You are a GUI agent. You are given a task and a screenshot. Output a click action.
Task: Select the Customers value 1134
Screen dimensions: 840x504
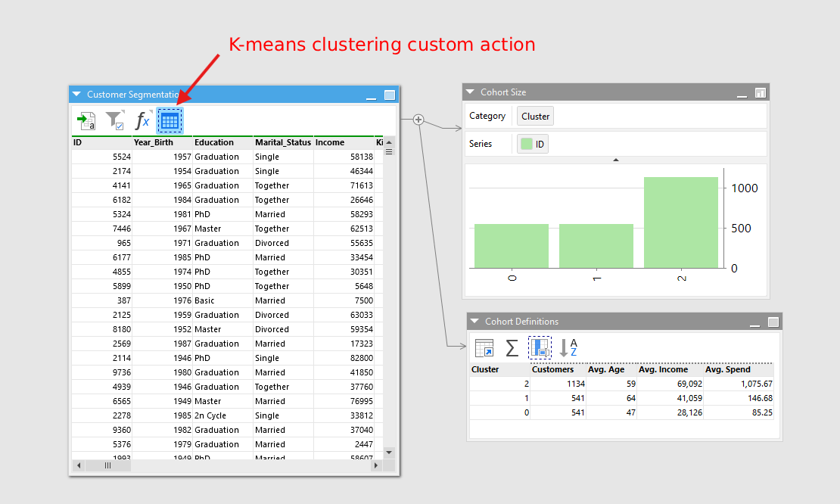558,384
